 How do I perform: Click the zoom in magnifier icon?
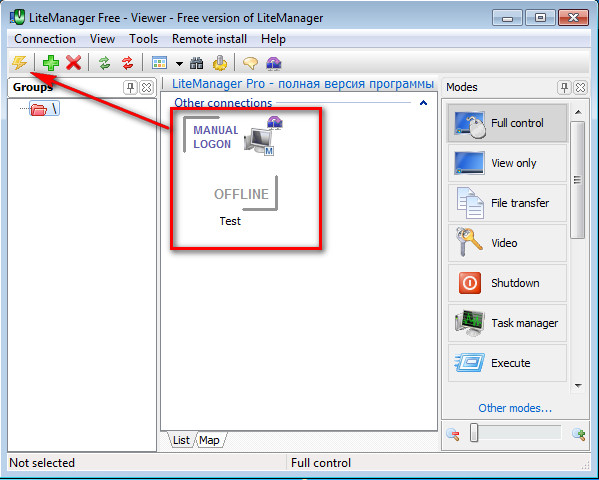578,434
